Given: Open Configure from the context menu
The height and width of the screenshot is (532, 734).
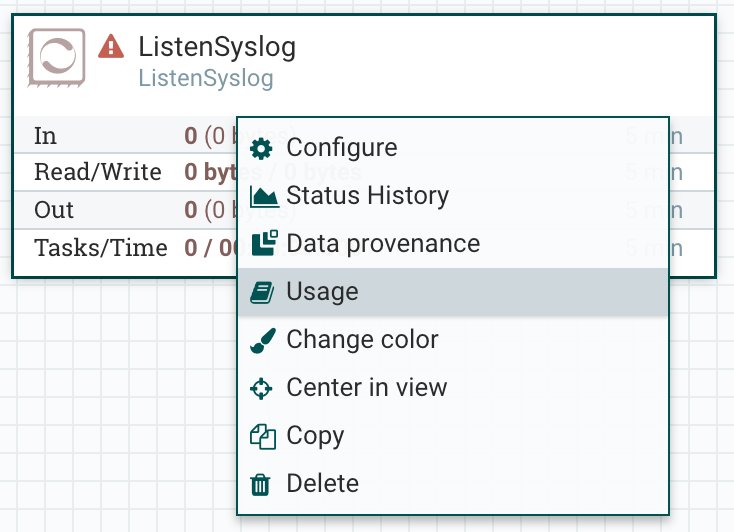Looking at the screenshot, I should (x=341, y=148).
